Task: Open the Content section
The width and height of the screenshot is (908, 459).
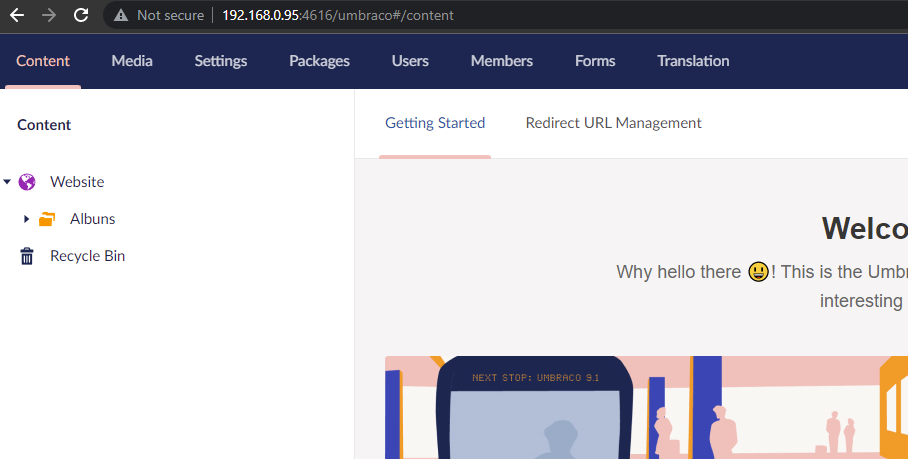Action: pos(43,61)
